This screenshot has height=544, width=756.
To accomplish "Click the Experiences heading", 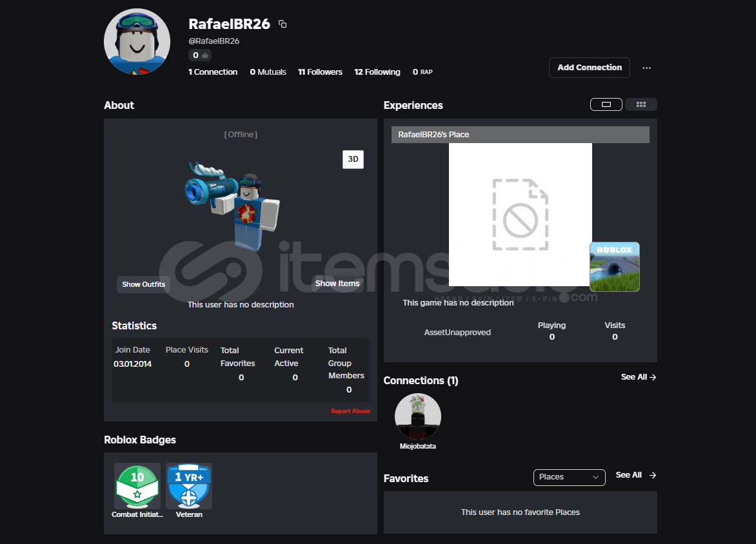I will coord(413,106).
